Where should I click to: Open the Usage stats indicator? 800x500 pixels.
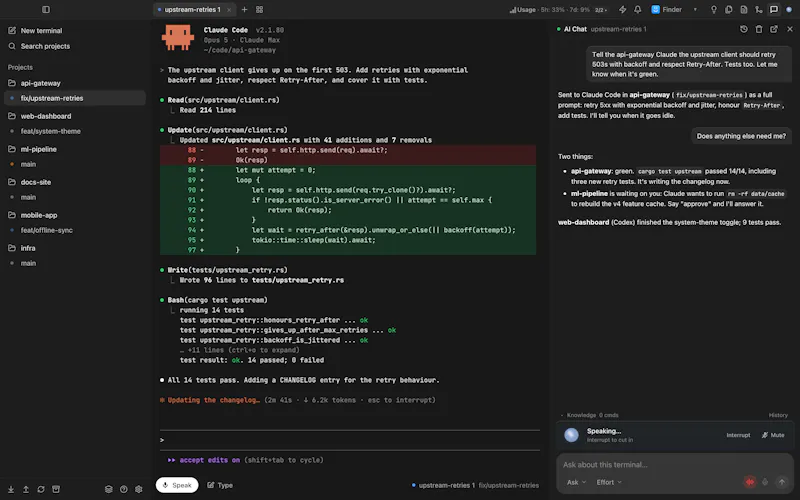(558, 10)
